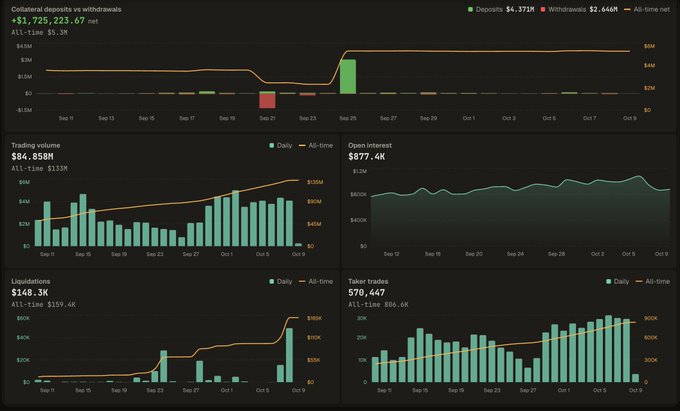Screen dimensions: 680x411
Task: Click the $60K axis label in Liquidations chart
Action: pyautogui.click(x=23, y=318)
